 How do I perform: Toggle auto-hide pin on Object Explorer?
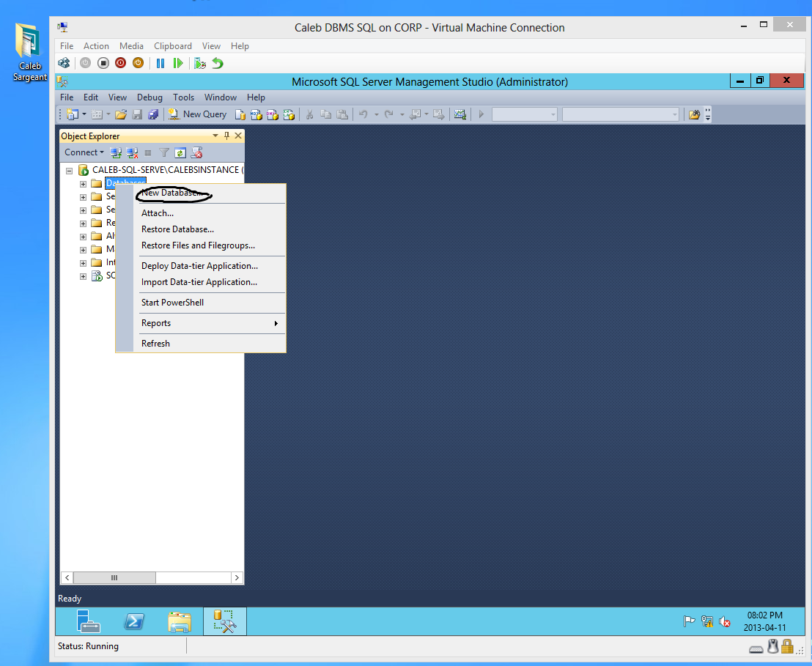(226, 136)
